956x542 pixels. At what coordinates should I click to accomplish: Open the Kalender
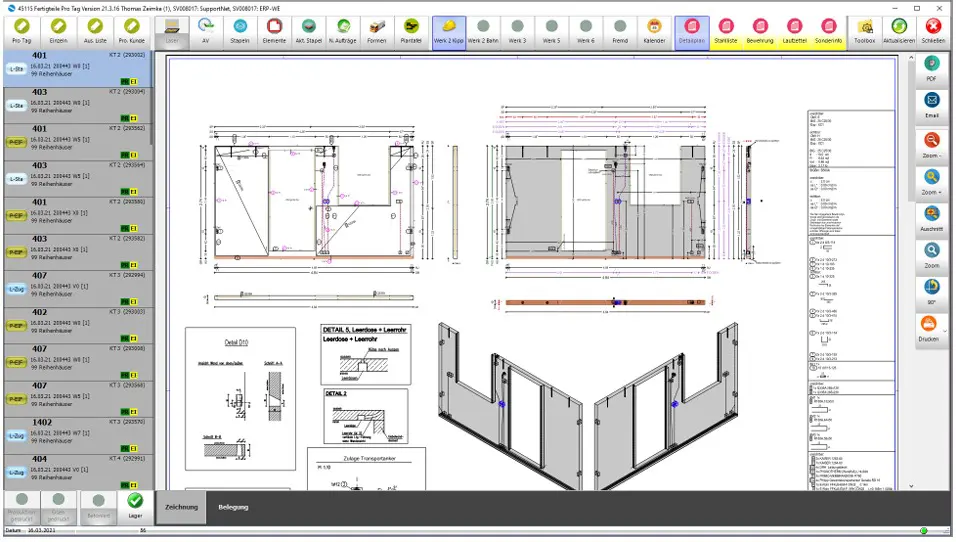pos(654,32)
